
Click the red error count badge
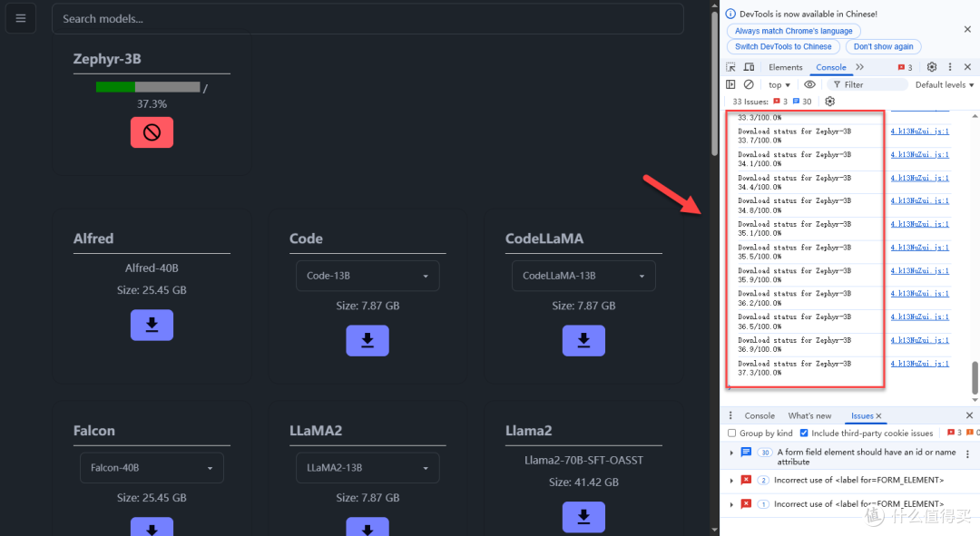(x=905, y=67)
